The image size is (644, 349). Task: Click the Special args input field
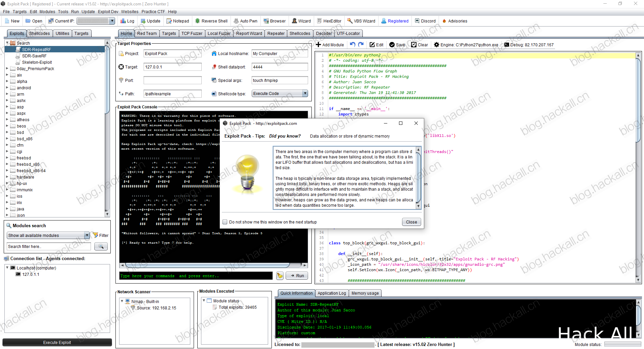tap(280, 80)
